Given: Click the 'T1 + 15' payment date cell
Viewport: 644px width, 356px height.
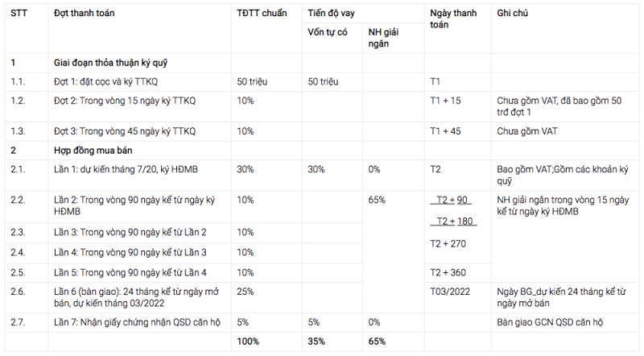Looking at the screenshot, I should [445, 101].
